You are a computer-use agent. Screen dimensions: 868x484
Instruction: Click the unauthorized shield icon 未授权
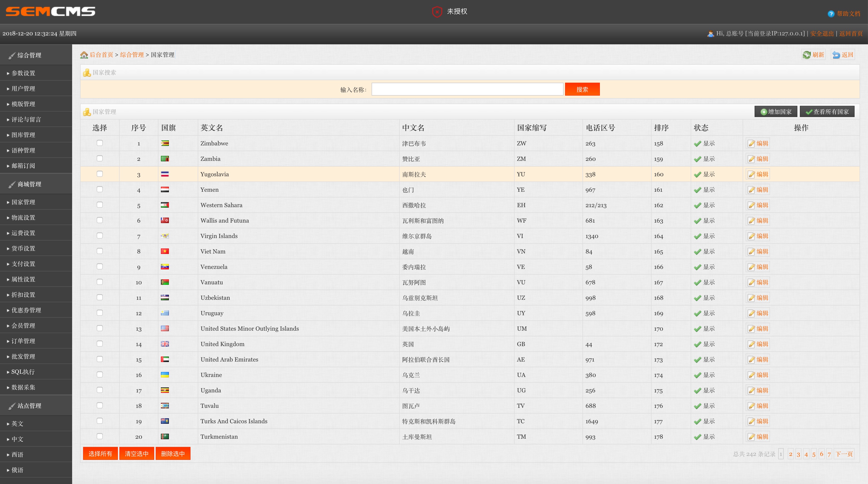437,12
